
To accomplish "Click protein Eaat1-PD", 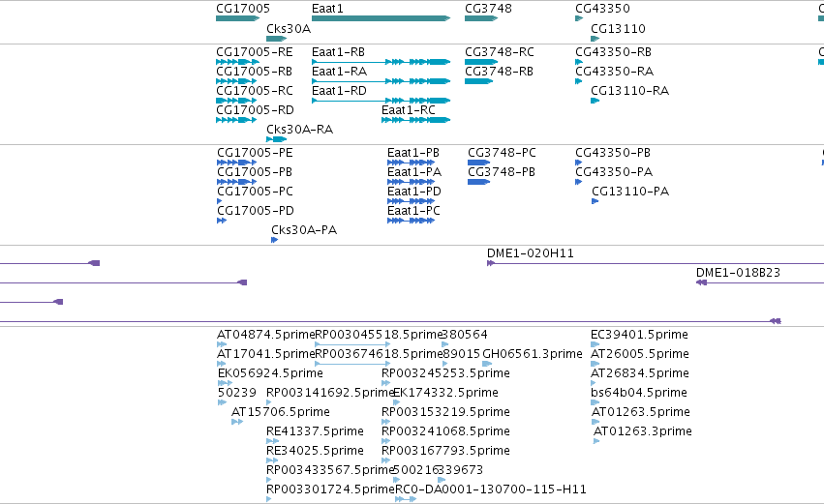I will coord(411,201).
